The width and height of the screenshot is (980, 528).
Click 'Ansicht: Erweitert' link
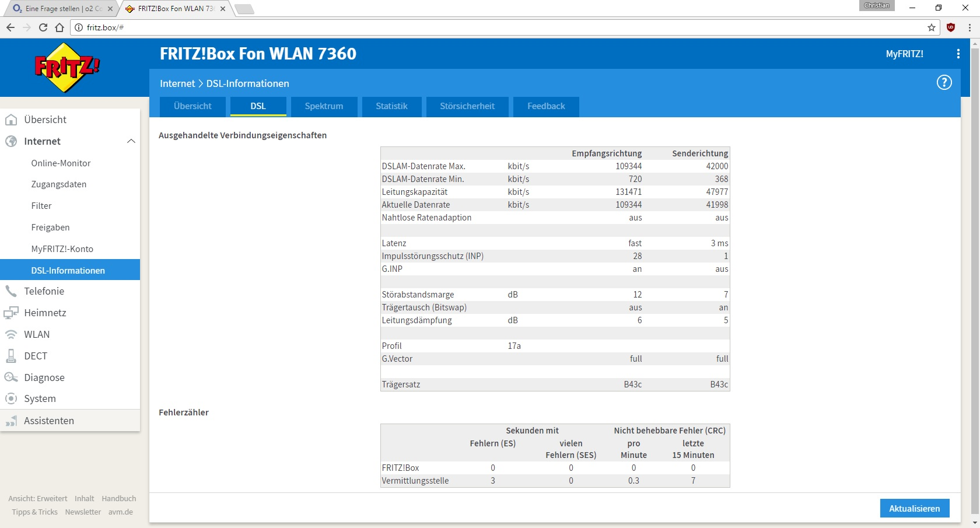coord(38,499)
